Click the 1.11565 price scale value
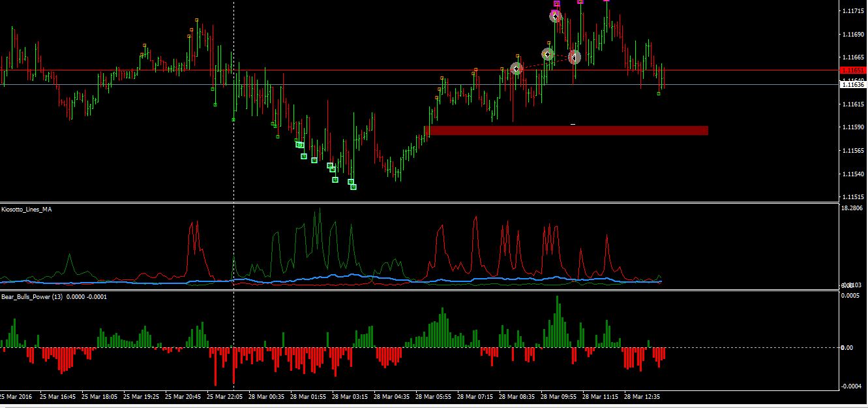The image size is (868, 408). point(853,150)
